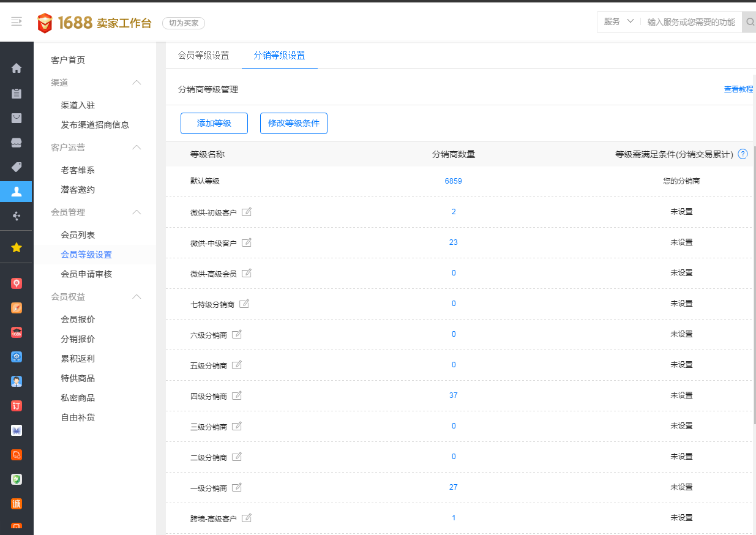Select the price tag sidebar icon
The image size is (756, 535).
click(17, 167)
